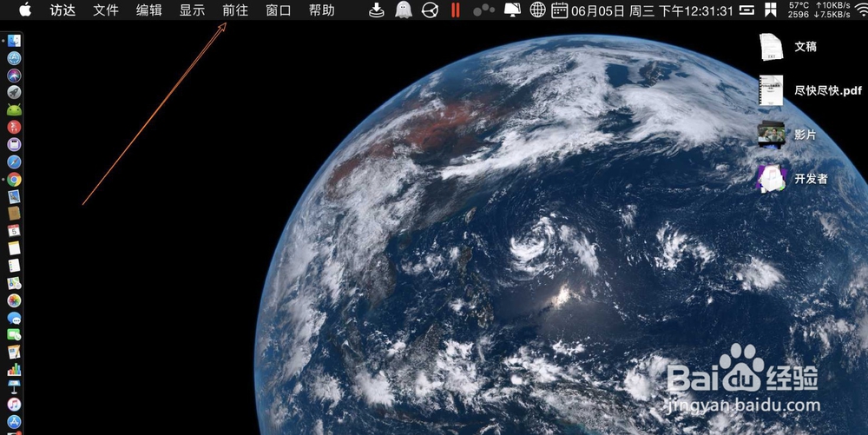868x435 pixels.
Task: Open Calendar from the Dock
Action: coord(14,231)
